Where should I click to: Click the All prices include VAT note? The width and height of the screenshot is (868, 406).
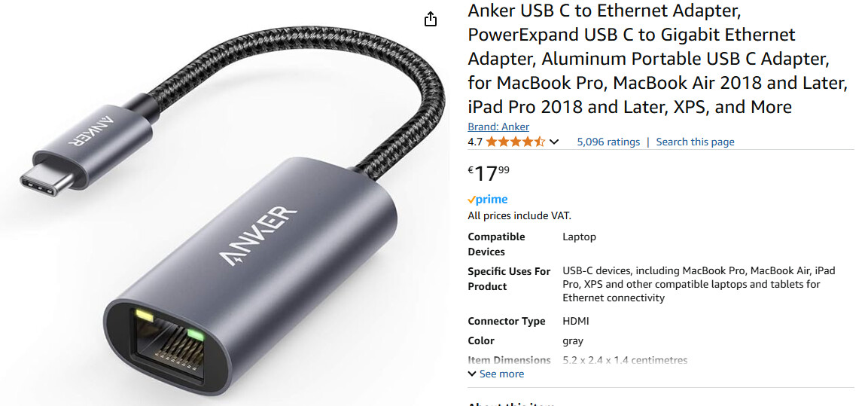click(x=519, y=216)
